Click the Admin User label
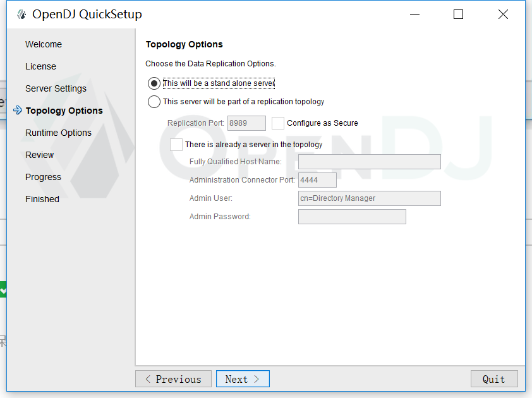This screenshot has height=398, width=532. coord(210,198)
